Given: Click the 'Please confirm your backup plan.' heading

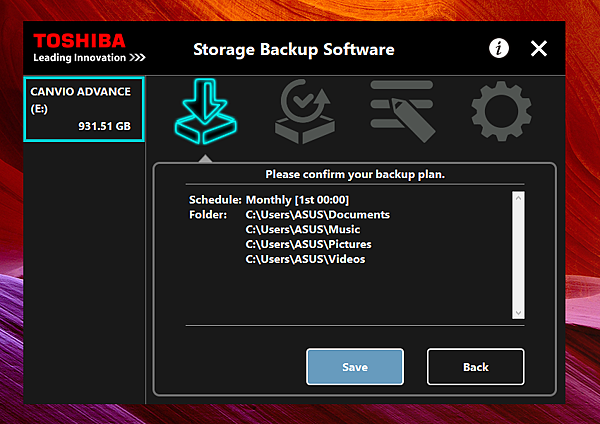Looking at the screenshot, I should click(x=355, y=174).
